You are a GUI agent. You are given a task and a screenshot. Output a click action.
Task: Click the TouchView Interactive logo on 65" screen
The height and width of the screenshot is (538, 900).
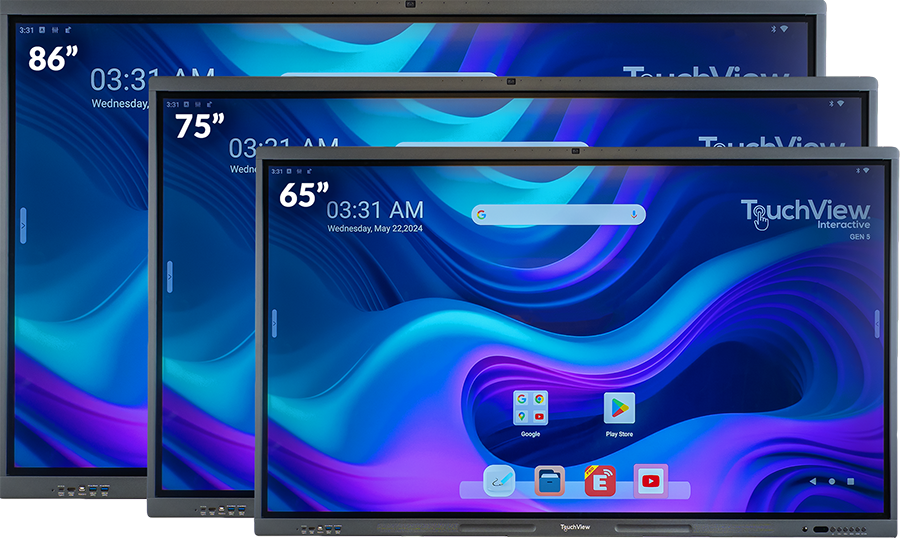click(805, 217)
